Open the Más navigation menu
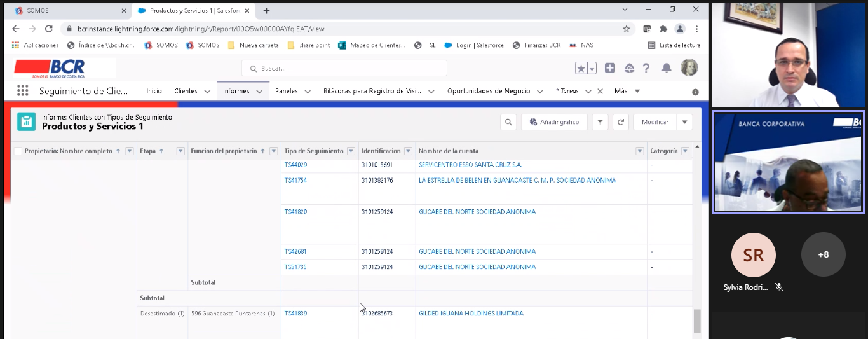This screenshot has height=339, width=868. [x=627, y=91]
